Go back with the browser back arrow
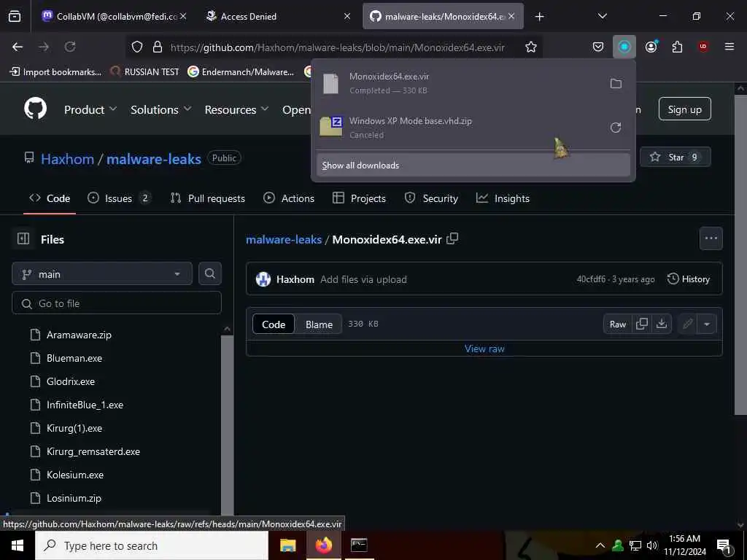The width and height of the screenshot is (747, 560). tap(18, 47)
